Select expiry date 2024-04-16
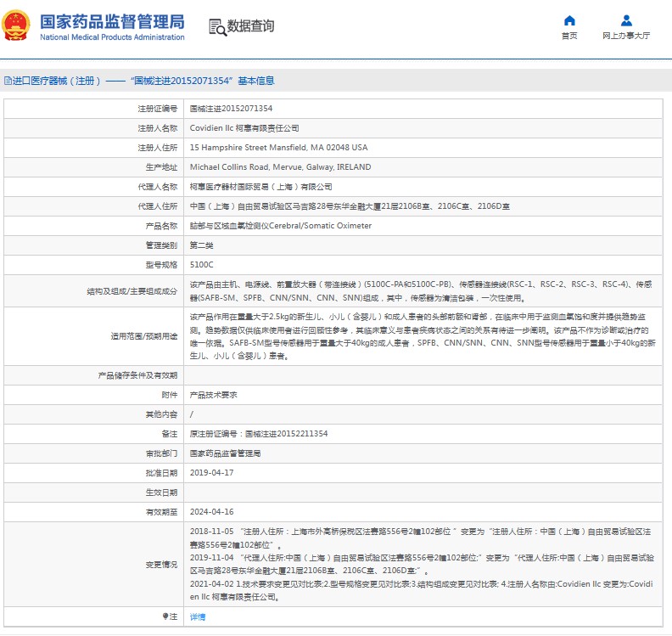This screenshot has width=672, height=636. point(212,512)
